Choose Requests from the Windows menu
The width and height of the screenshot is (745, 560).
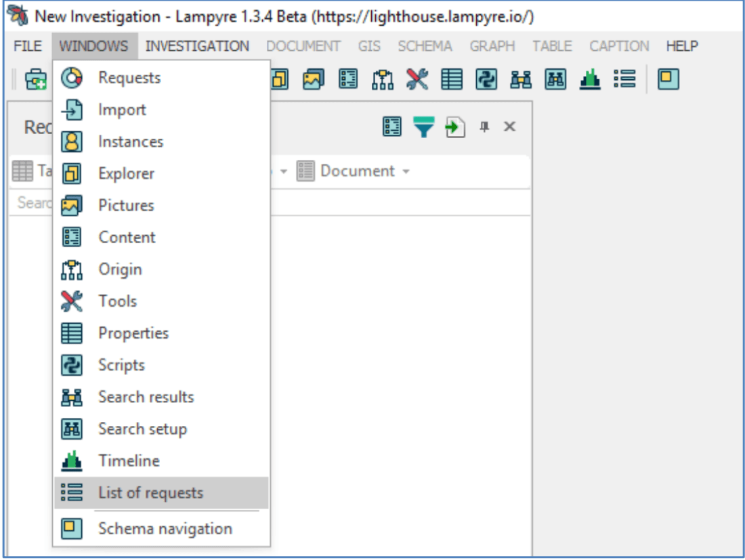tap(162, 77)
